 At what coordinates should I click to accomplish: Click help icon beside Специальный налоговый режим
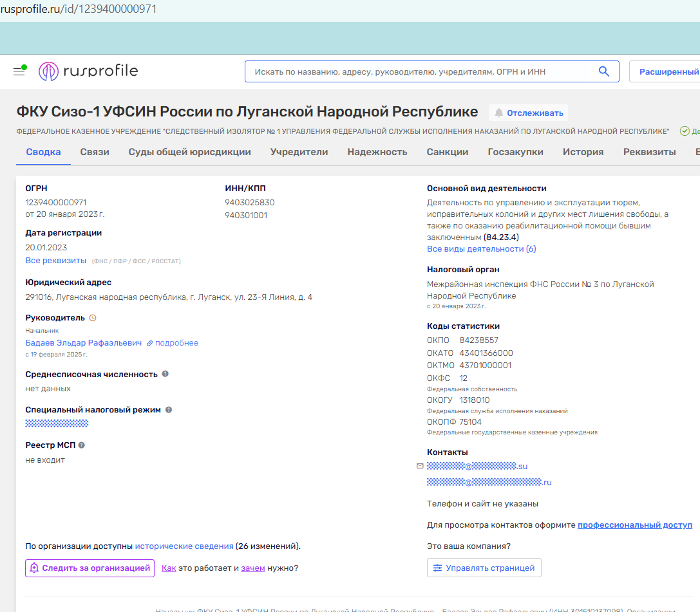(169, 409)
